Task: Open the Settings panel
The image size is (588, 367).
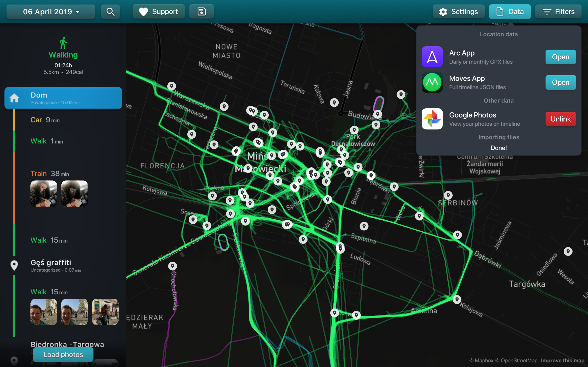Action: pyautogui.click(x=459, y=12)
